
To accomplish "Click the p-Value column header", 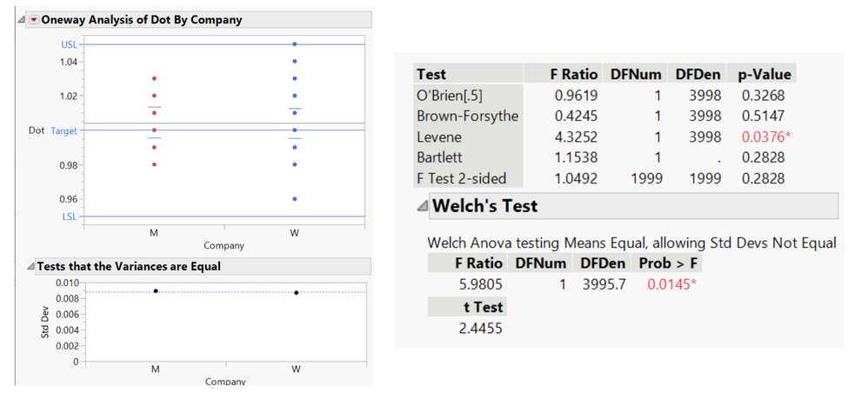I will tap(765, 74).
